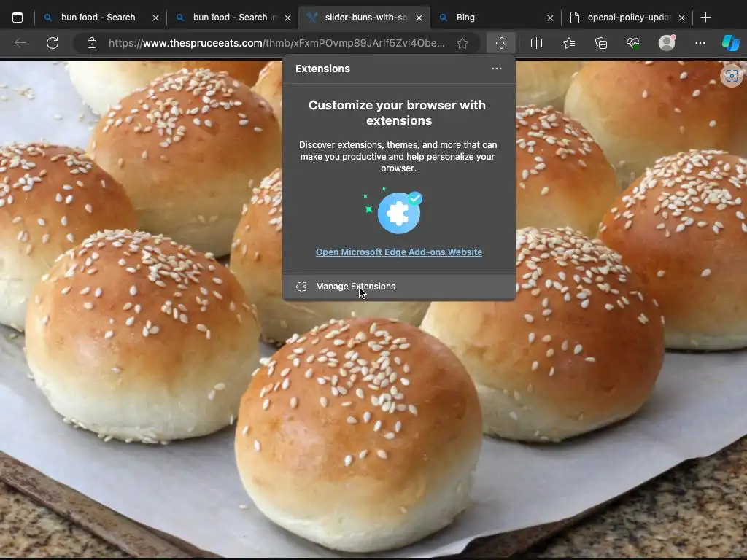Refresh the current page

click(53, 43)
